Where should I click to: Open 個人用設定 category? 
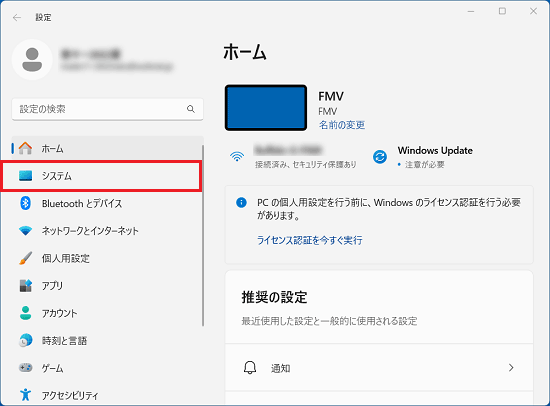coord(107,258)
